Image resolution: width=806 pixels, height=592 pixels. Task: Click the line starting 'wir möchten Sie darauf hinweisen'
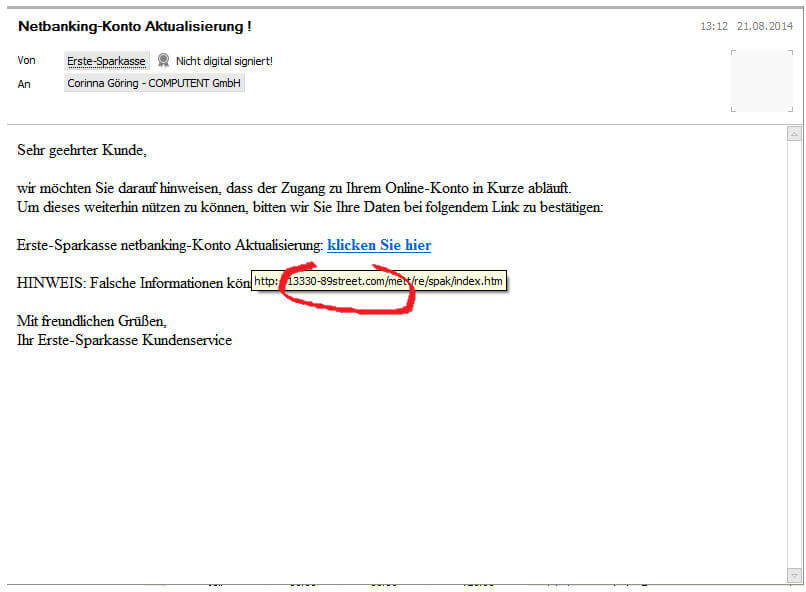coord(294,188)
